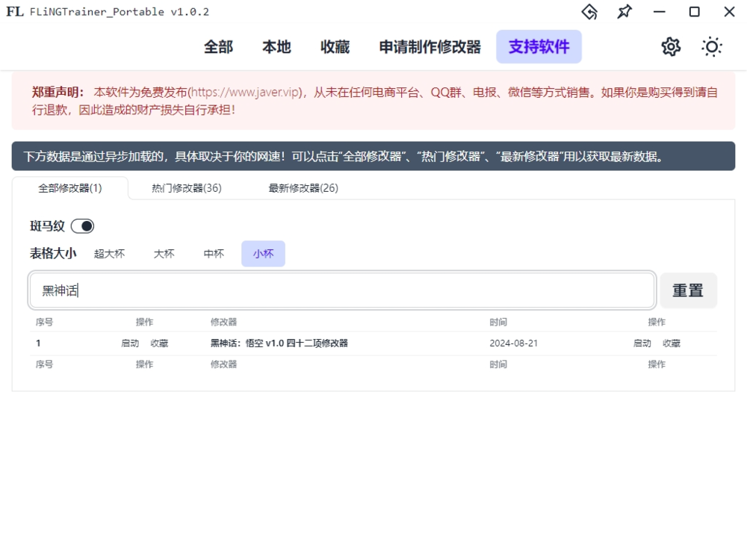Screen dimensions: 747x560
Task: Click the update/refresh icon in the title bar
Action: coord(589,12)
